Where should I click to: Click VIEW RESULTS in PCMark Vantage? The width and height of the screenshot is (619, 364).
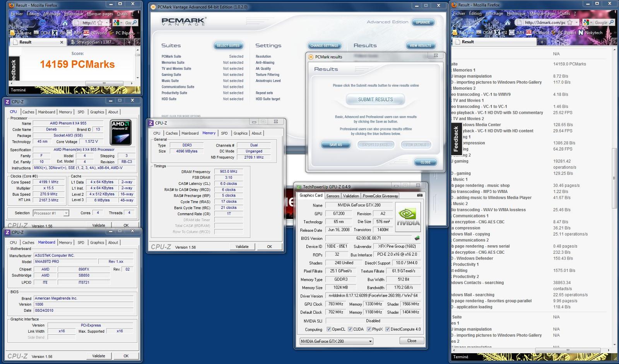pos(420,46)
